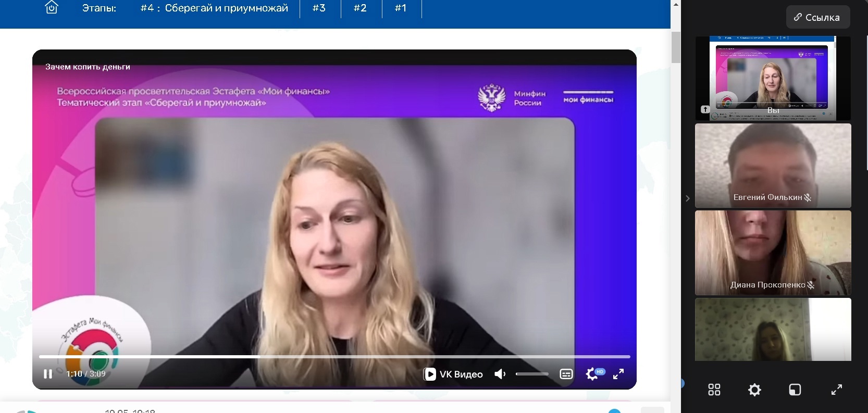
Task: Collapse the participants side panel arrow
Action: 688,198
